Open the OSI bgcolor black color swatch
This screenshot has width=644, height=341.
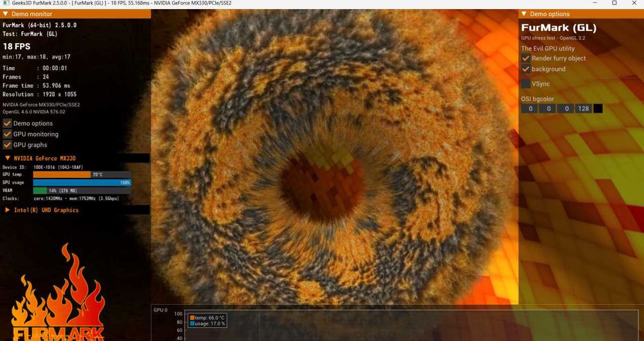(598, 108)
